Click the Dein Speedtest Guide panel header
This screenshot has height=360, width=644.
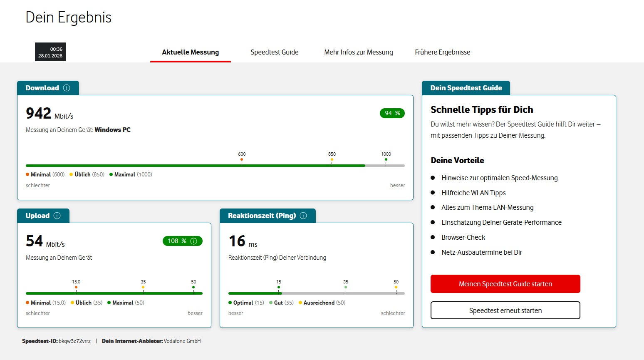[x=466, y=88]
